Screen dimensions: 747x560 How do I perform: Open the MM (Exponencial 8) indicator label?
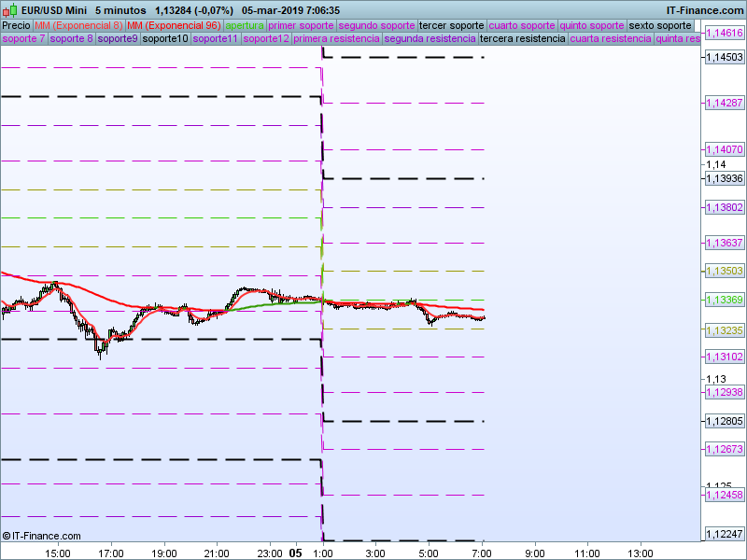[79, 26]
